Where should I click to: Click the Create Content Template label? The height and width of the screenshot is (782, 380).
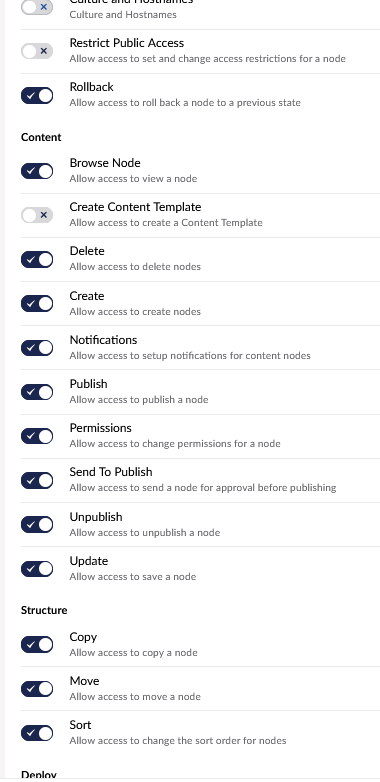pos(135,207)
